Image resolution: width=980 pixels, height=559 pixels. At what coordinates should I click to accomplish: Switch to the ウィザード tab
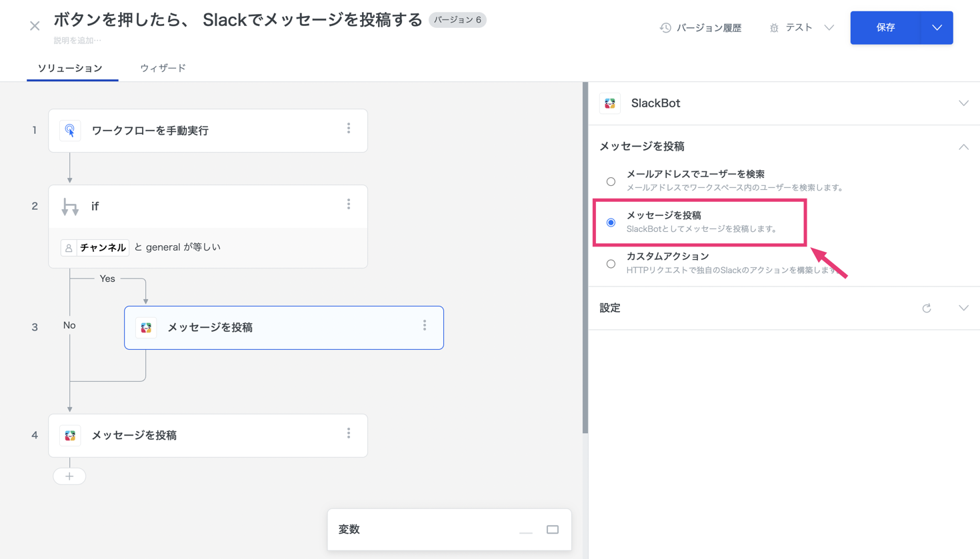pos(163,68)
